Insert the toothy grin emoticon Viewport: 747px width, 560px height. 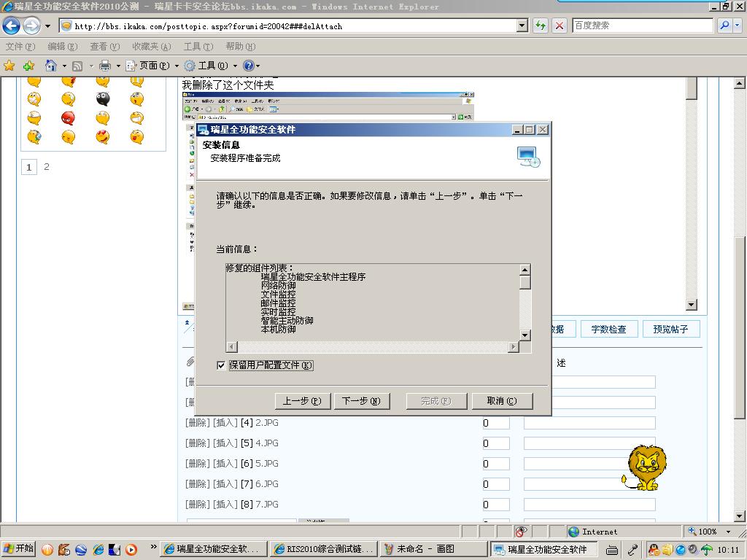pos(136,117)
